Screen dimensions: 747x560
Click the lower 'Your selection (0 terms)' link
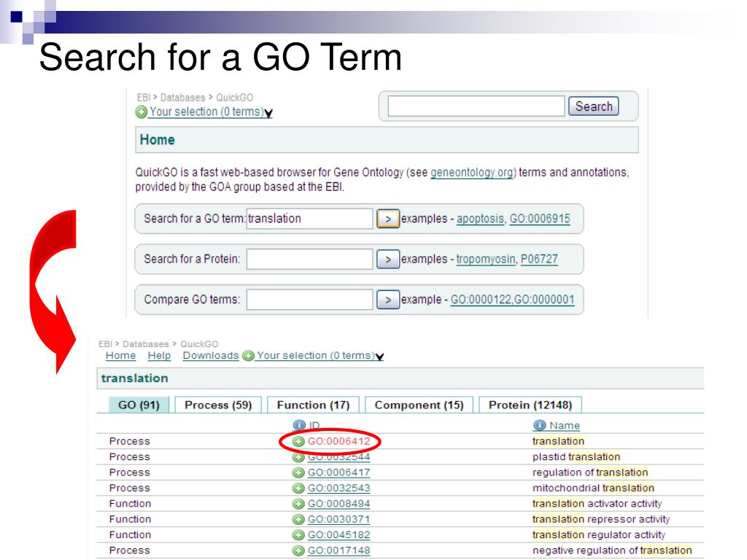tap(315, 356)
